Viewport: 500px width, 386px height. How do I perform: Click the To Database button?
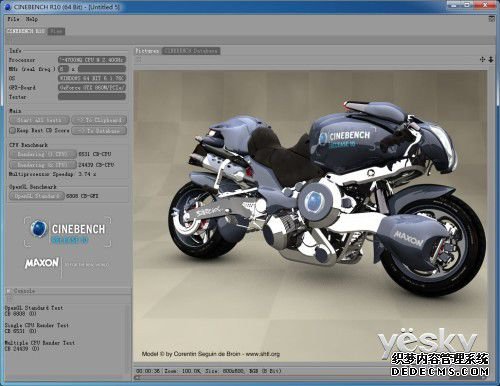click(x=99, y=131)
